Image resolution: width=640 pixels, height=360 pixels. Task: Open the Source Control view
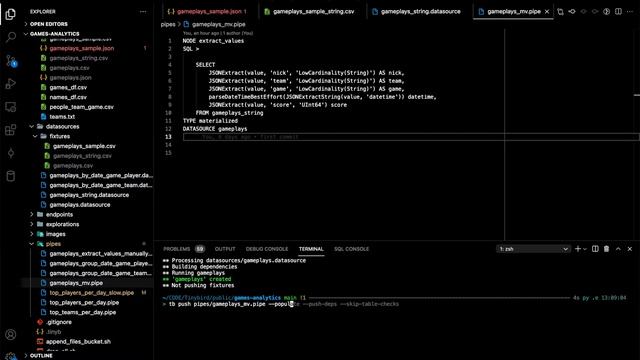tap(11, 61)
